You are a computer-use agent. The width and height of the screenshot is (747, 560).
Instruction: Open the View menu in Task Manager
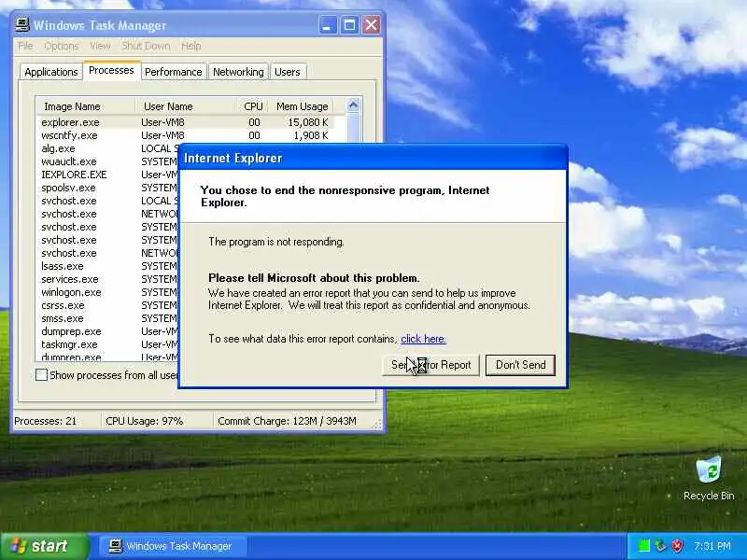point(100,46)
